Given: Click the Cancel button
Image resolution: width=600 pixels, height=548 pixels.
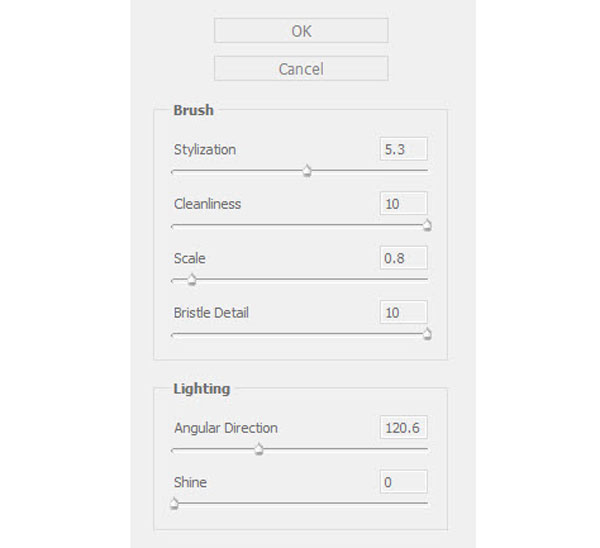Looking at the screenshot, I should coord(301,68).
